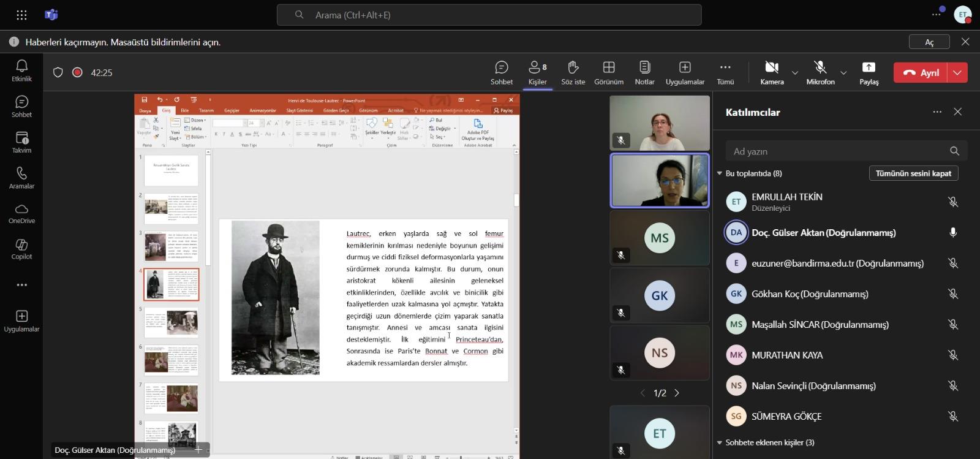Open Notlar meeting notes icon
The image size is (980, 459).
click(x=644, y=72)
